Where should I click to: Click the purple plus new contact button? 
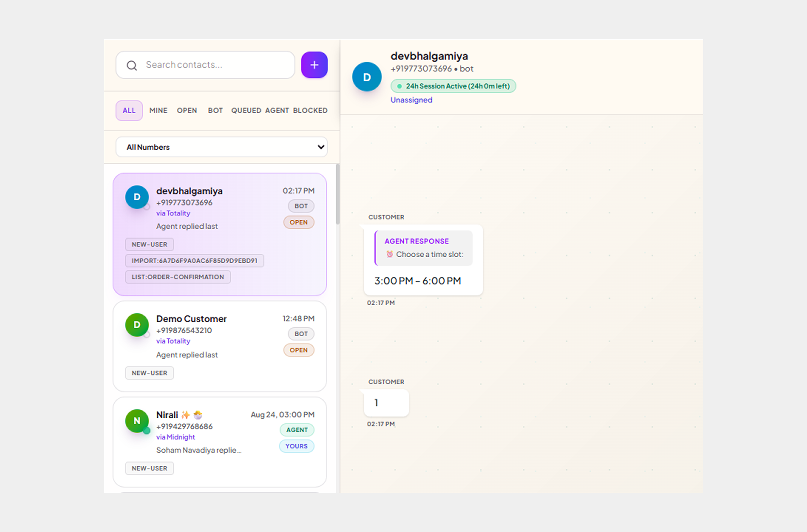[314, 65]
